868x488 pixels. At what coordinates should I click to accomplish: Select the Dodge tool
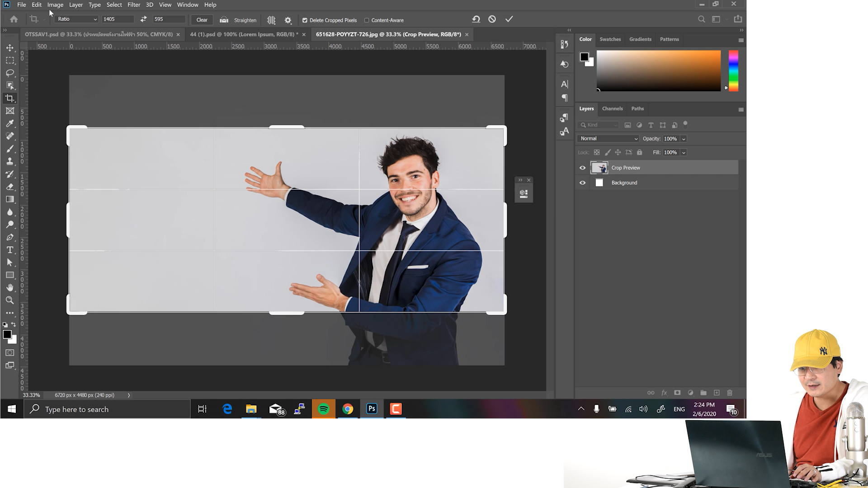tap(10, 225)
